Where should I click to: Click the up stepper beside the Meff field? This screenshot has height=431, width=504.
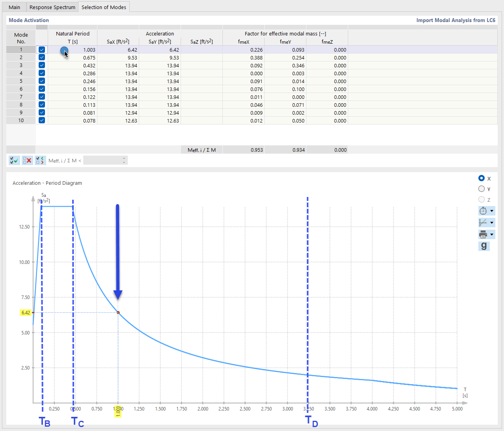pyautogui.click(x=124, y=158)
